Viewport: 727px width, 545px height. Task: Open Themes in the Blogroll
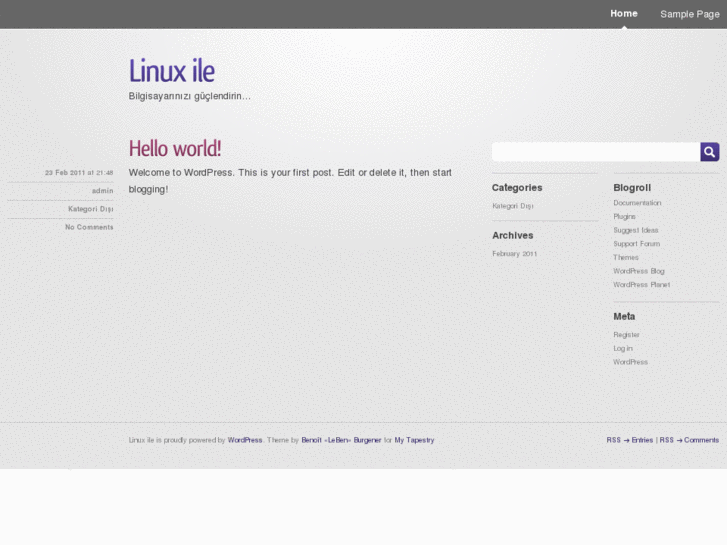tap(626, 257)
